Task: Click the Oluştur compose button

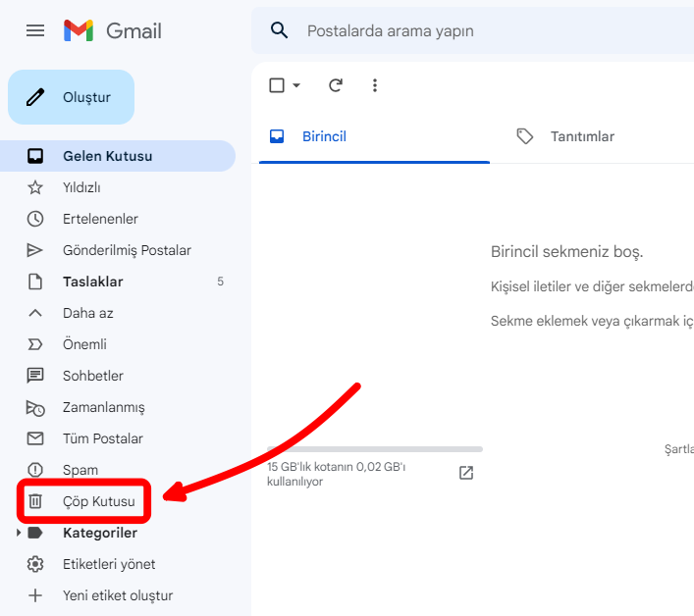Action: tap(71, 97)
